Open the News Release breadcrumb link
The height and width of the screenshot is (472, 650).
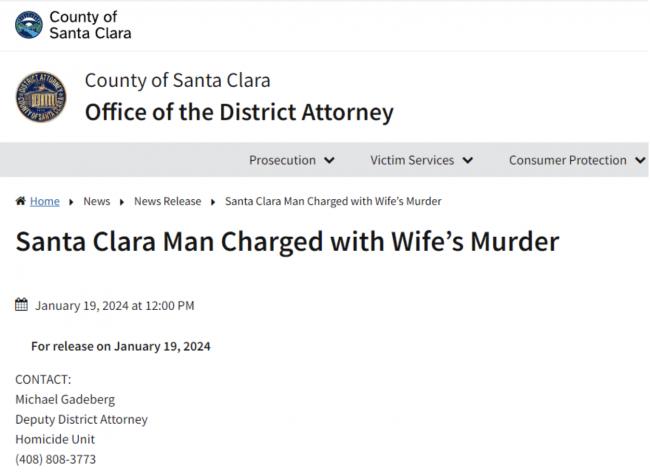tap(167, 201)
